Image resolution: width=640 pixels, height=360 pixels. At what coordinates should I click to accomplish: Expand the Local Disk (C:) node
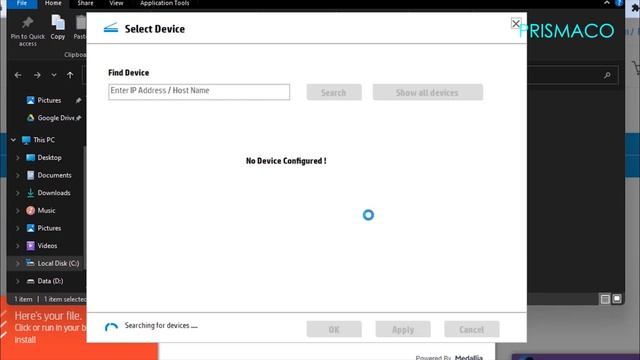[x=18, y=263]
